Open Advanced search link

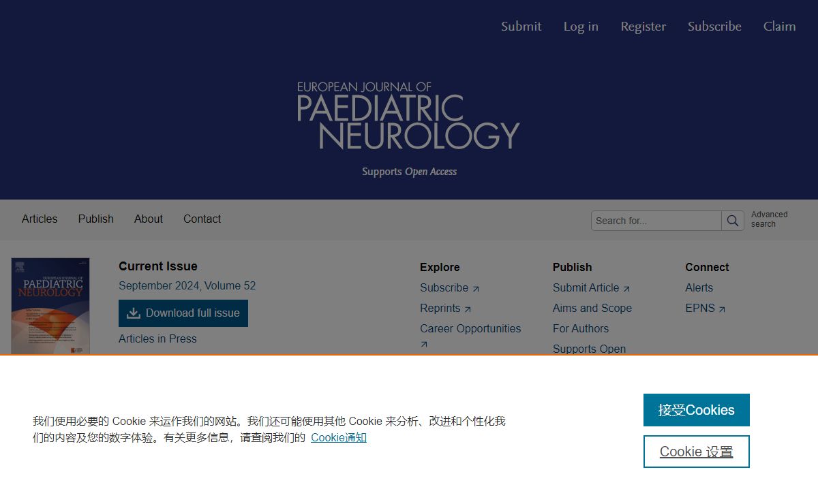click(x=769, y=219)
